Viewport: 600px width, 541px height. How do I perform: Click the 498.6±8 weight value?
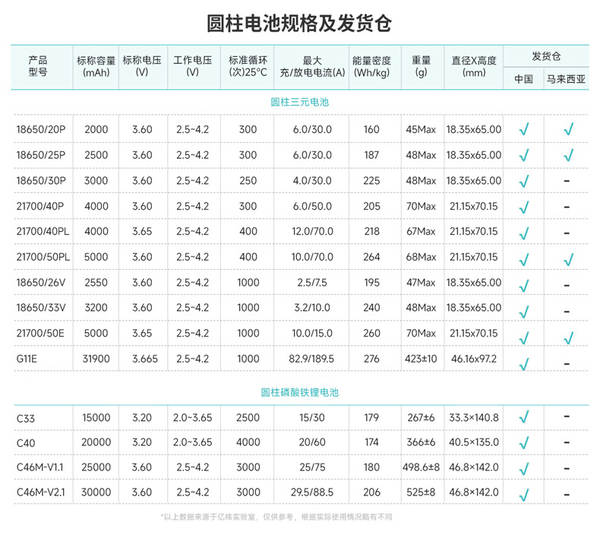point(421,468)
